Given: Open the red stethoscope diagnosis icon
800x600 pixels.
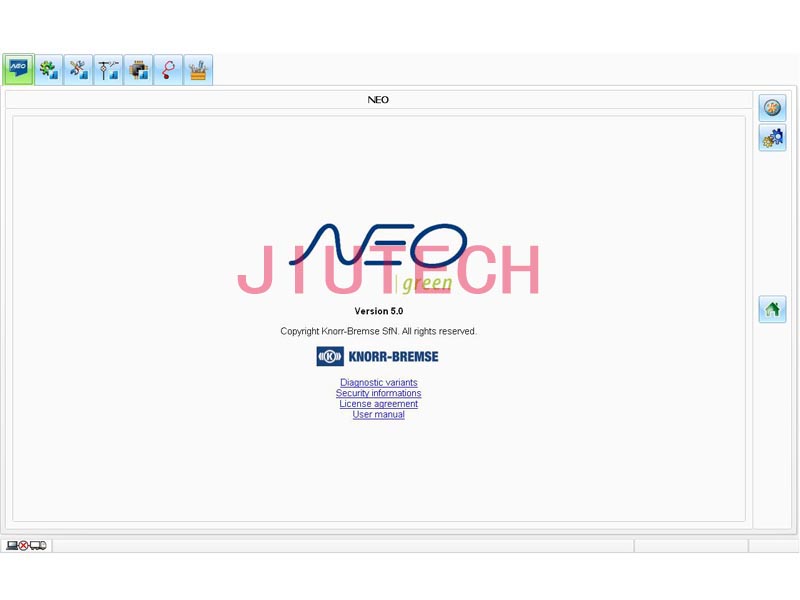Looking at the screenshot, I should click(168, 69).
